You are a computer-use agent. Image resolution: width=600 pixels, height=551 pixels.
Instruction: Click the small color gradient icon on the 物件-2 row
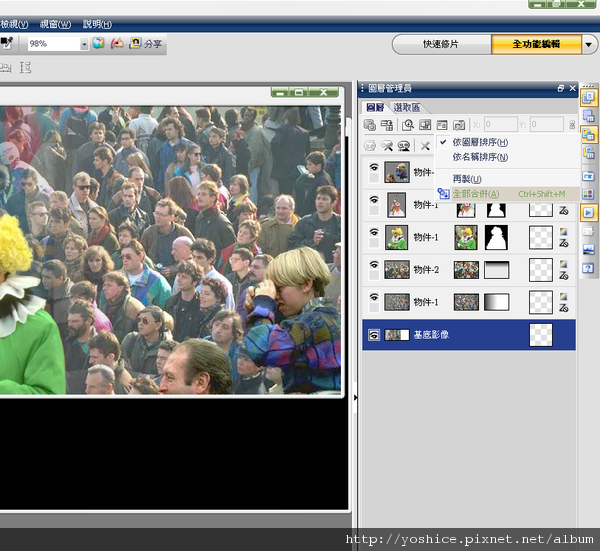pos(563,264)
